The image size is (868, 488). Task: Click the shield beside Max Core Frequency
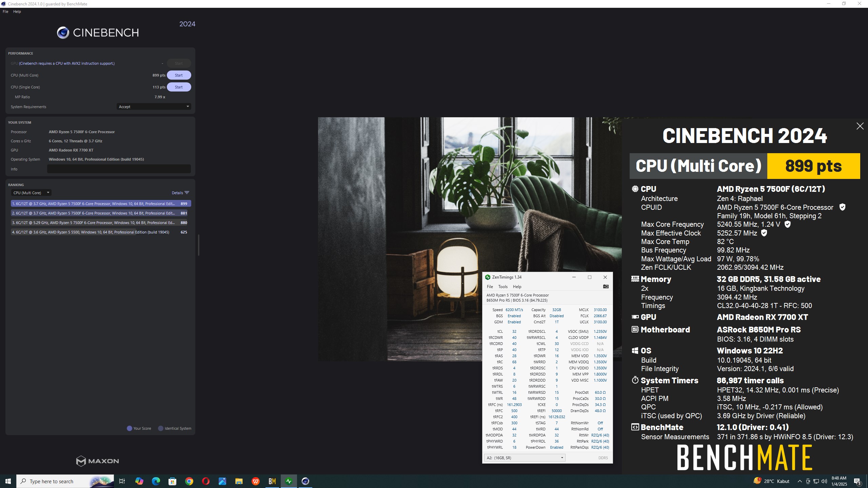point(788,224)
